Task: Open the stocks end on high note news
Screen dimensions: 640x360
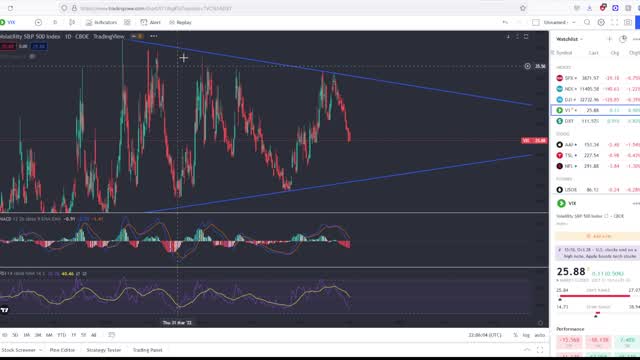Action: pyautogui.click(x=598, y=253)
